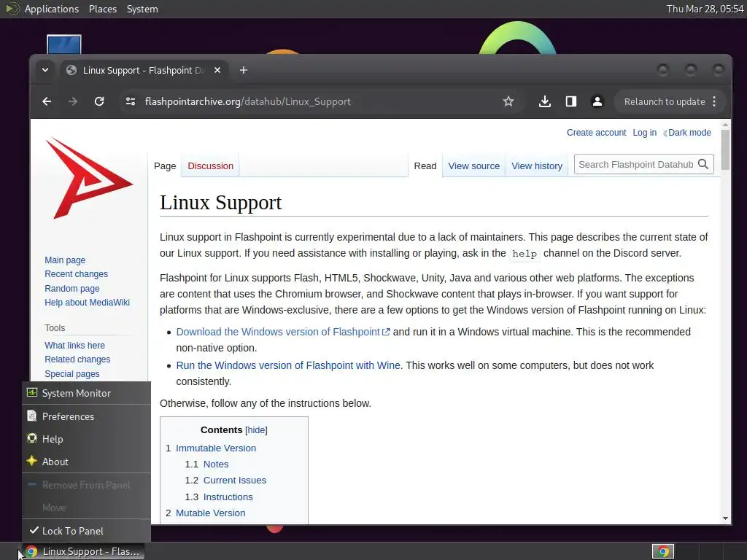Viewport: 747px width, 560px height.
Task: Click the Chrome tray icon on bottom panel
Action: 663,552
